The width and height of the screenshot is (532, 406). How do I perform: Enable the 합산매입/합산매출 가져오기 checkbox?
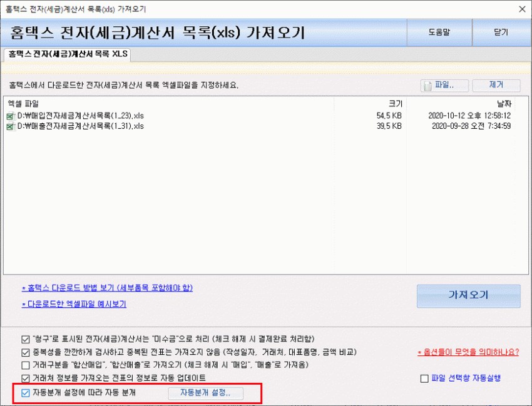[26, 365]
